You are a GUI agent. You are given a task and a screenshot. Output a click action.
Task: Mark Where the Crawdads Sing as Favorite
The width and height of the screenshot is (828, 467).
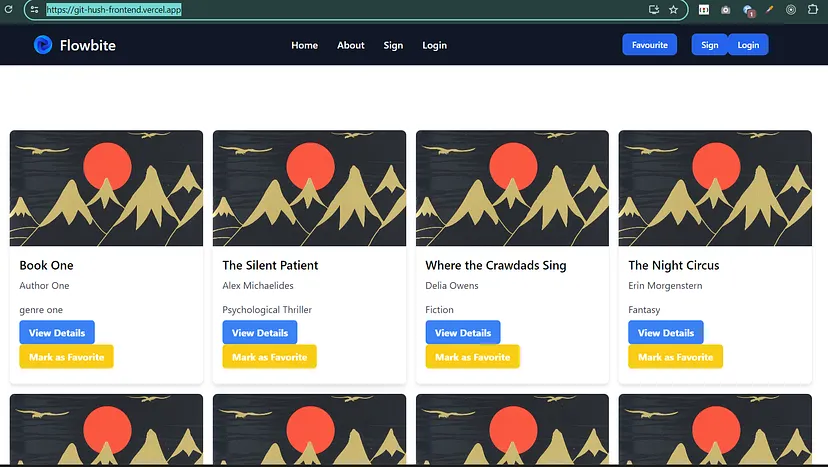coord(473,357)
